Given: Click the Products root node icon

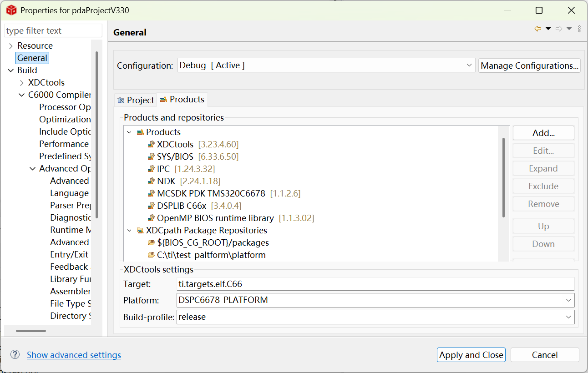Looking at the screenshot, I should [x=140, y=132].
